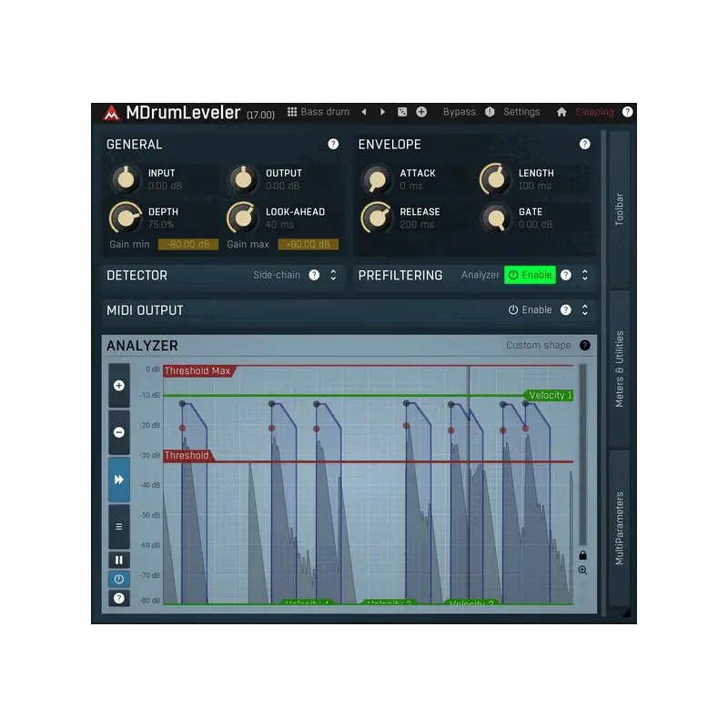This screenshot has height=728, width=728.
Task: Open analyzer help question icon on left
Action: (x=119, y=599)
